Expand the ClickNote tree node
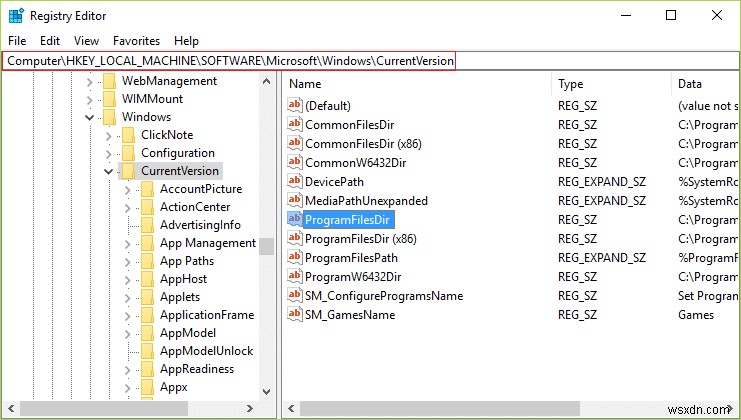Image resolution: width=741 pixels, height=420 pixels. (x=108, y=136)
